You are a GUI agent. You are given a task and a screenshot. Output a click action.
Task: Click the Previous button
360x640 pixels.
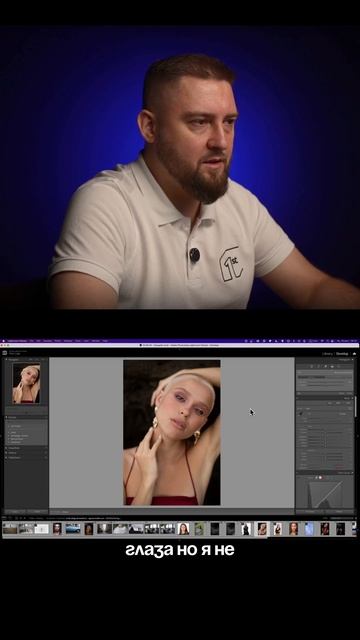(x=310, y=511)
